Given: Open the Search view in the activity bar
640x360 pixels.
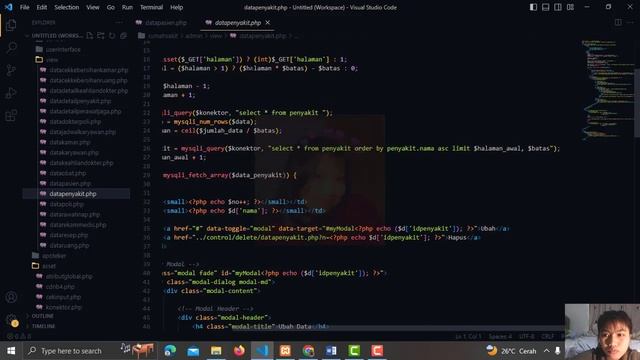Looking at the screenshot, I should click(11, 48).
